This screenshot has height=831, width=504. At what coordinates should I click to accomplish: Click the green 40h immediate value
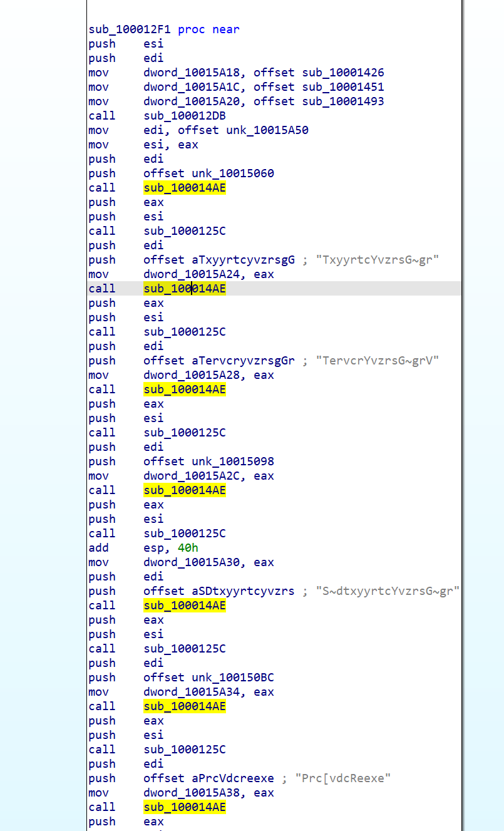(x=188, y=548)
